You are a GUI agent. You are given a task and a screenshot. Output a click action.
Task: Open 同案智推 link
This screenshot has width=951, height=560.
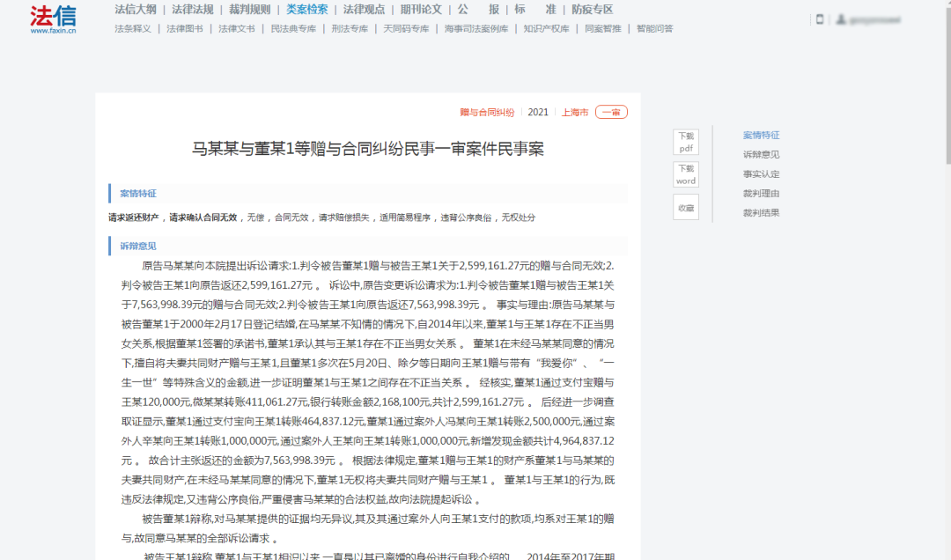tap(603, 28)
